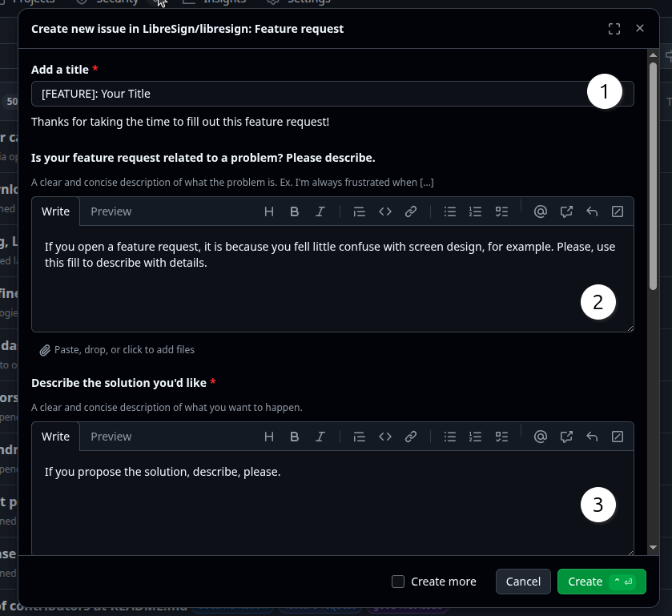Image resolution: width=672 pixels, height=616 pixels.
Task: Close the create issue dialog
Action: (x=640, y=28)
